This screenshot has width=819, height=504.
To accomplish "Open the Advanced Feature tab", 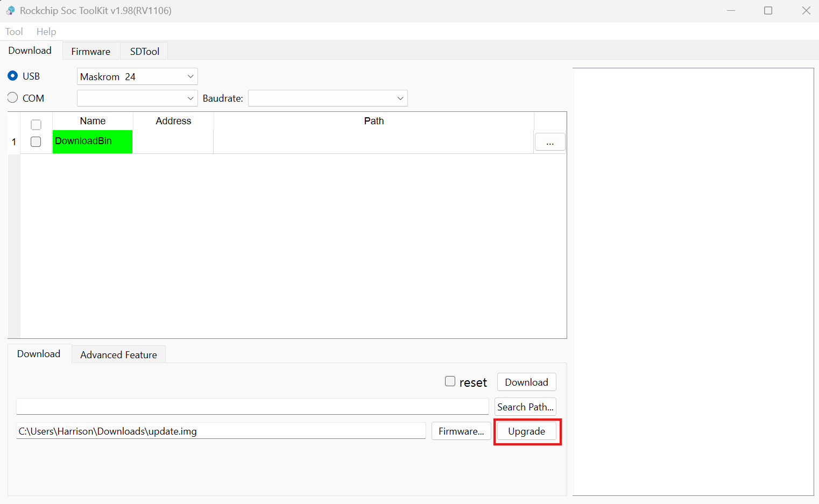I will 118,355.
